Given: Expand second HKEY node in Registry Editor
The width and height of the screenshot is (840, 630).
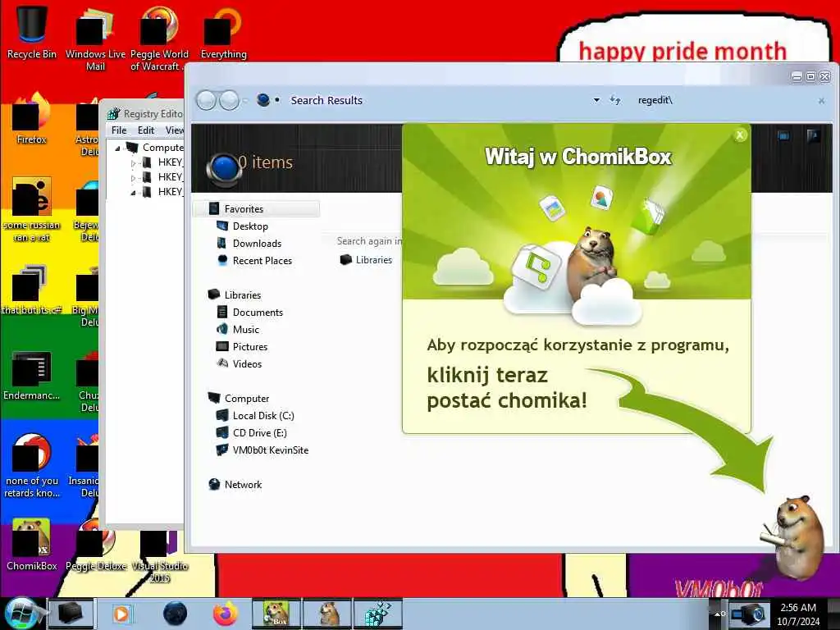Looking at the screenshot, I should click(x=134, y=177).
